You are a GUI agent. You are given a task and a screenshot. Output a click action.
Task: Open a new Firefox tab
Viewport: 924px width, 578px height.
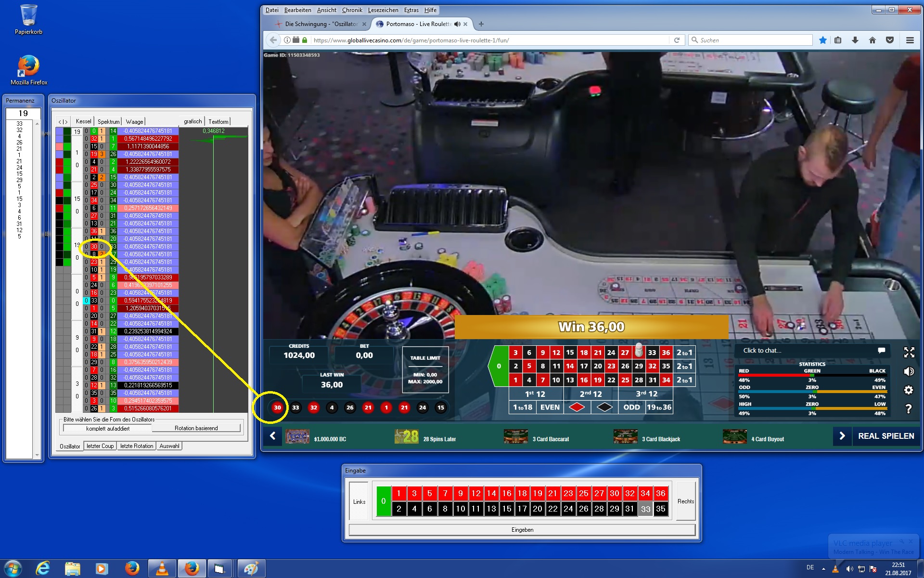481,24
